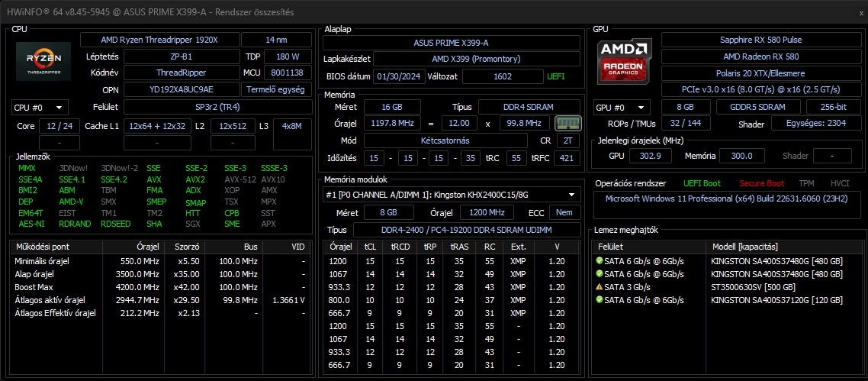Click the ECC value Nem
The height and width of the screenshot is (381, 868).
pos(564,212)
